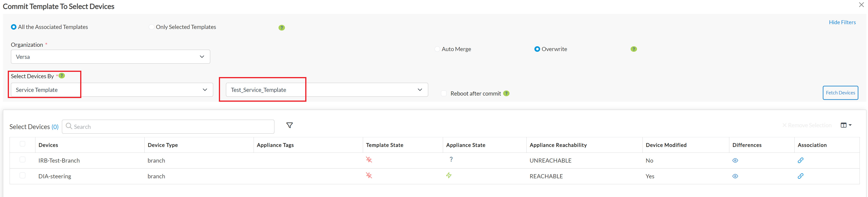Click the Association column header

coord(812,145)
